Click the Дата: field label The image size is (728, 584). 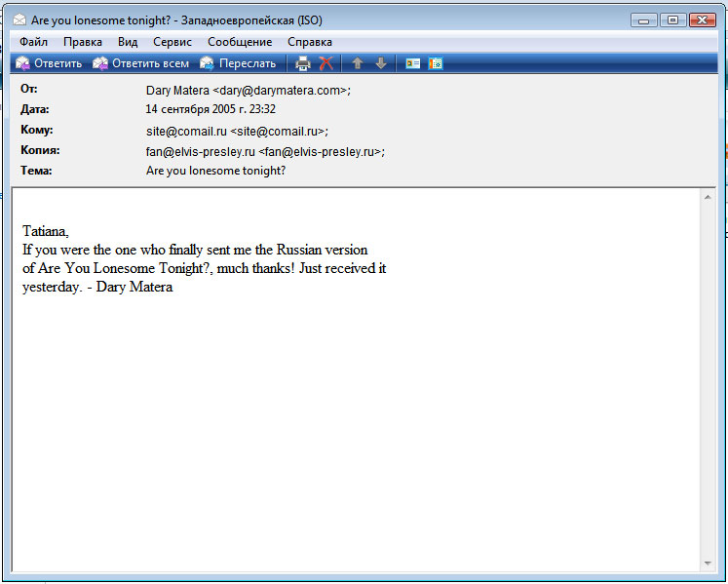coord(35,109)
